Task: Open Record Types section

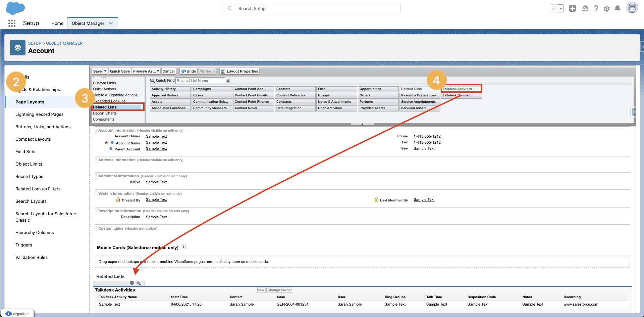Action: coord(29,177)
